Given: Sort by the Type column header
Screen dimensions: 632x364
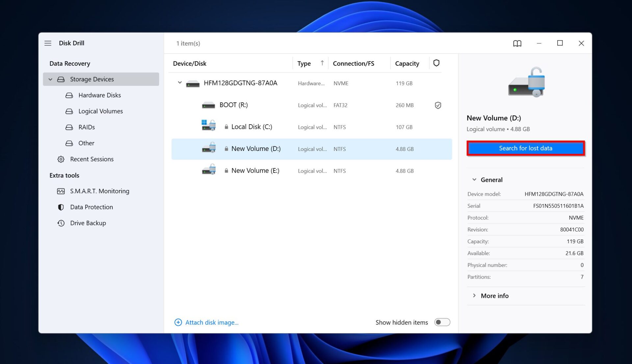Looking at the screenshot, I should [303, 63].
